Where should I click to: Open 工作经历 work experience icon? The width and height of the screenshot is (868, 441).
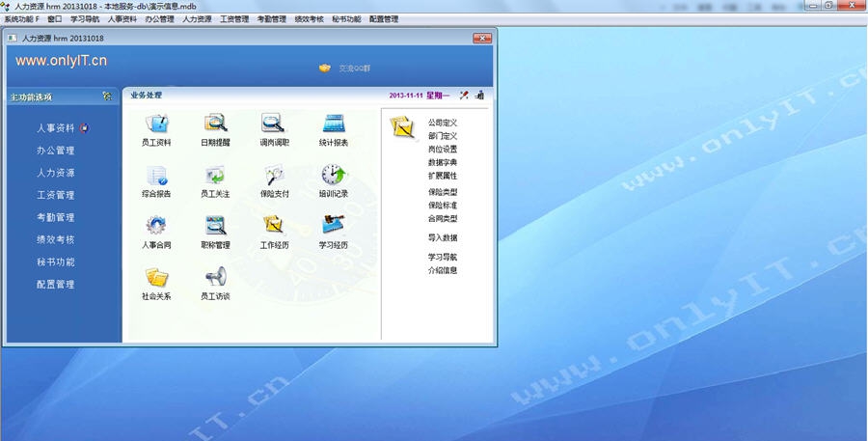(x=274, y=226)
